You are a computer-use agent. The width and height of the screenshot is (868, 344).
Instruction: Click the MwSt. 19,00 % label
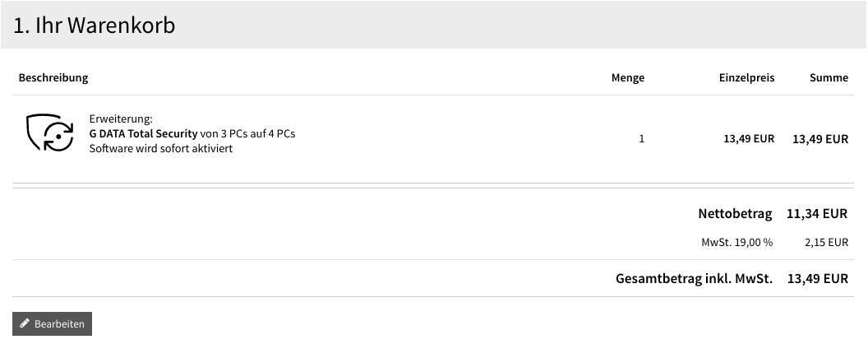click(x=736, y=242)
